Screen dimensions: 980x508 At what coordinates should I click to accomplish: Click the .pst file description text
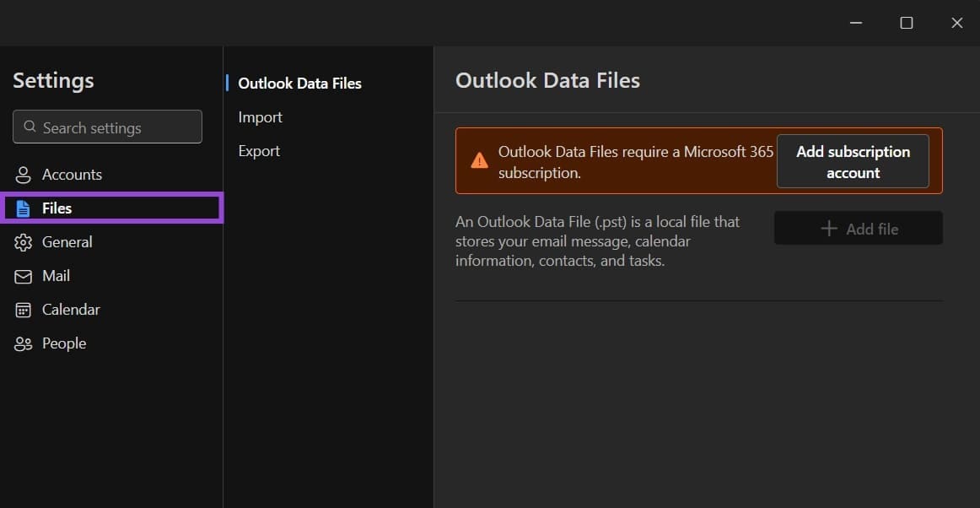597,241
